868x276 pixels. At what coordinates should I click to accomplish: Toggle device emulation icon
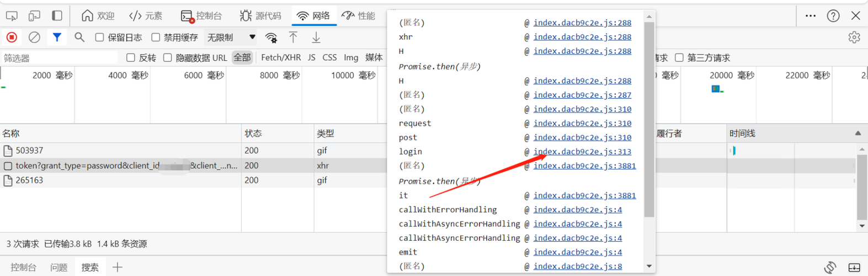tap(34, 16)
